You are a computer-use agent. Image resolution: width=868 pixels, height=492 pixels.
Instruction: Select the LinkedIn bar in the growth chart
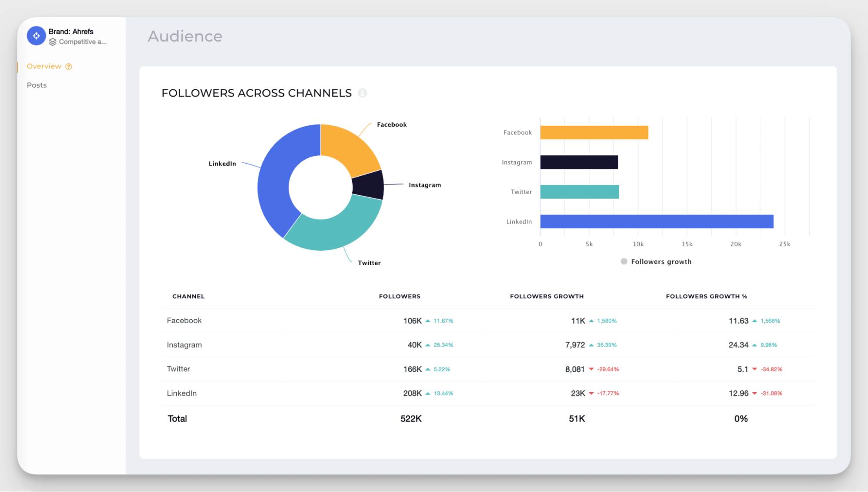pos(656,222)
